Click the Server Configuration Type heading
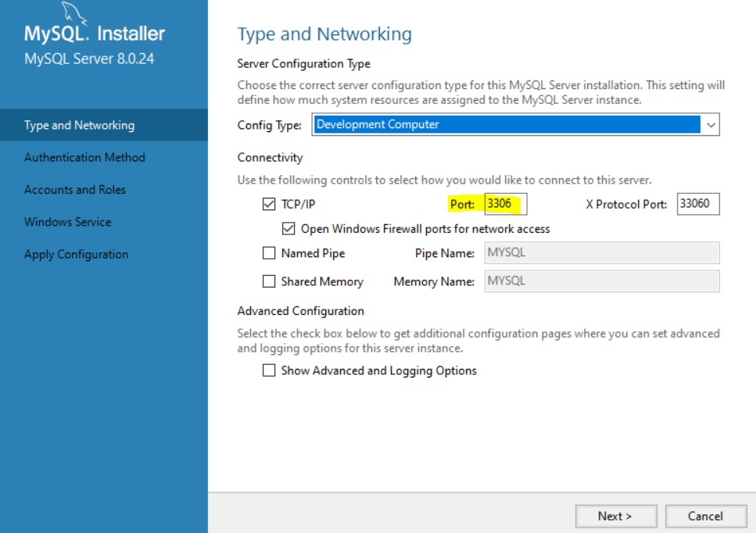Screen dimensions: 756x533 (304, 63)
